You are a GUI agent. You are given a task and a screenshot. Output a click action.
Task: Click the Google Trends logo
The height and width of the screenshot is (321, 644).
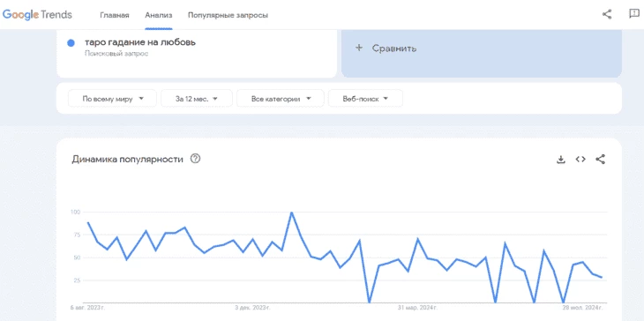click(37, 15)
